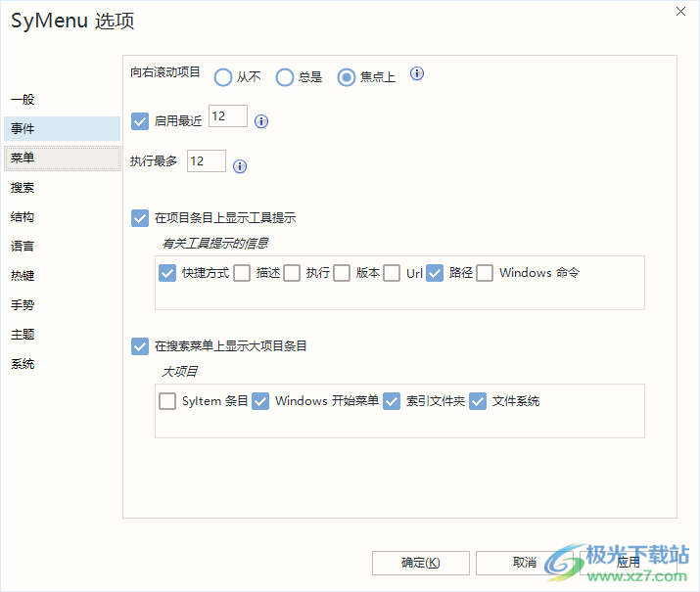This screenshot has height=592, width=700.
Task: Click the 有关工具提示的信息 group label
Action: coord(214,244)
